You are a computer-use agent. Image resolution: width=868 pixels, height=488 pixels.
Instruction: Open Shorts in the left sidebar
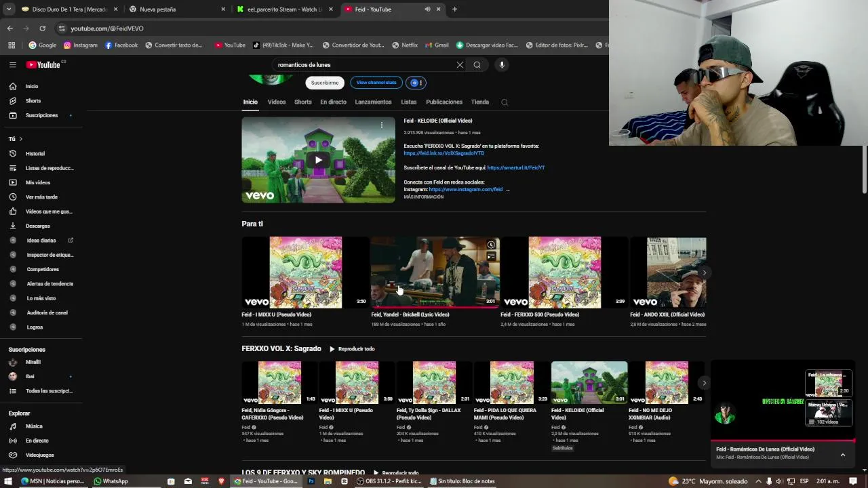point(33,101)
